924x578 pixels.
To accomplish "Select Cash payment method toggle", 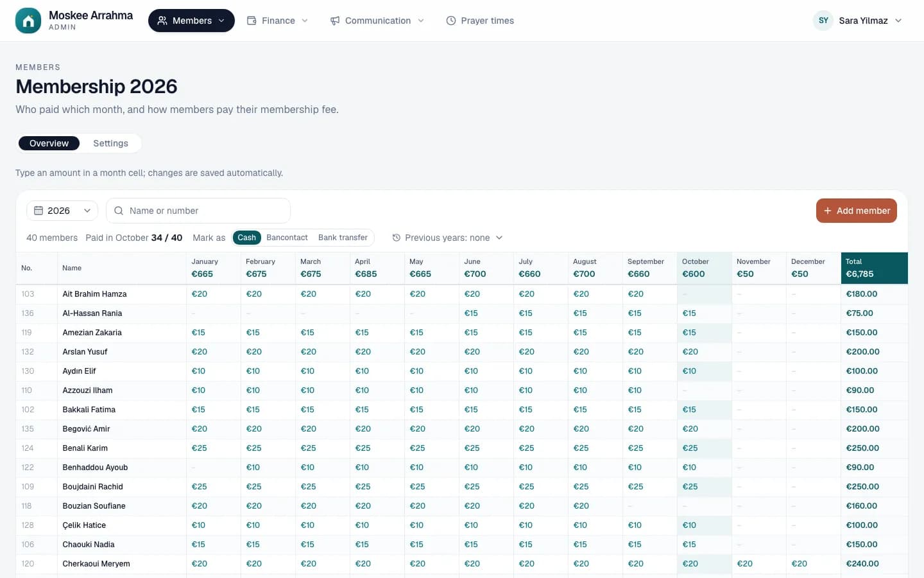I will coord(246,238).
